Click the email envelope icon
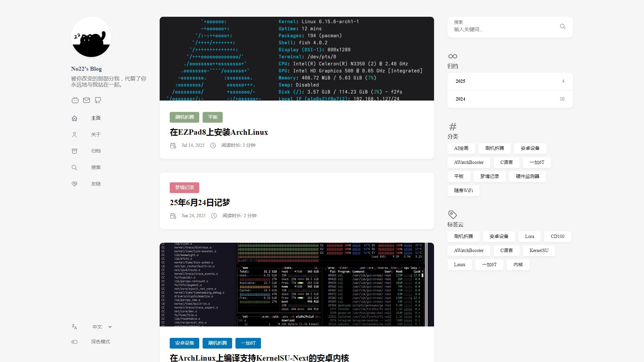Image resolution: width=644 pixels, height=362 pixels. tap(87, 100)
